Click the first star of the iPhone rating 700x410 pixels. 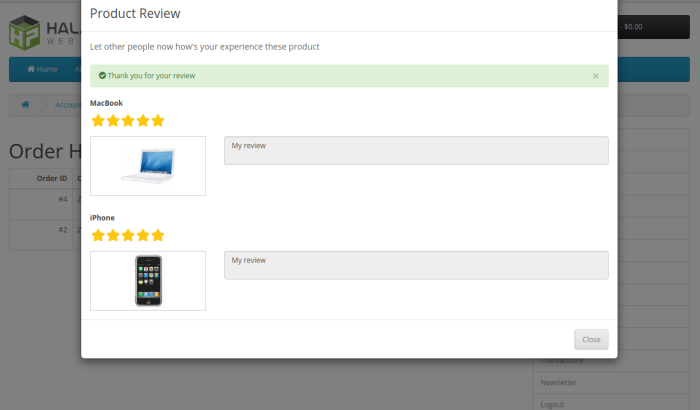98,235
